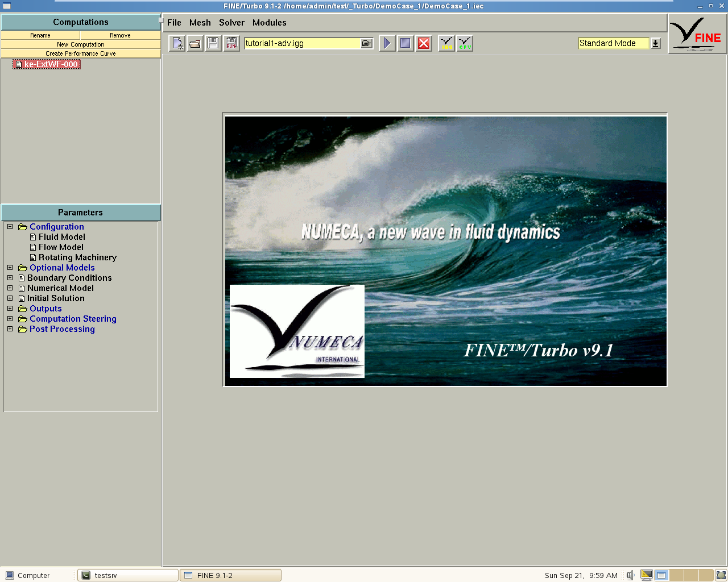Open the Fluid Model page

[x=62, y=237]
